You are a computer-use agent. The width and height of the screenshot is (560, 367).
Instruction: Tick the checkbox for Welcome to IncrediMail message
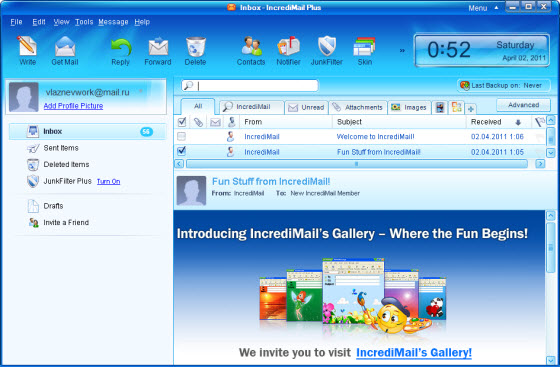(181, 136)
